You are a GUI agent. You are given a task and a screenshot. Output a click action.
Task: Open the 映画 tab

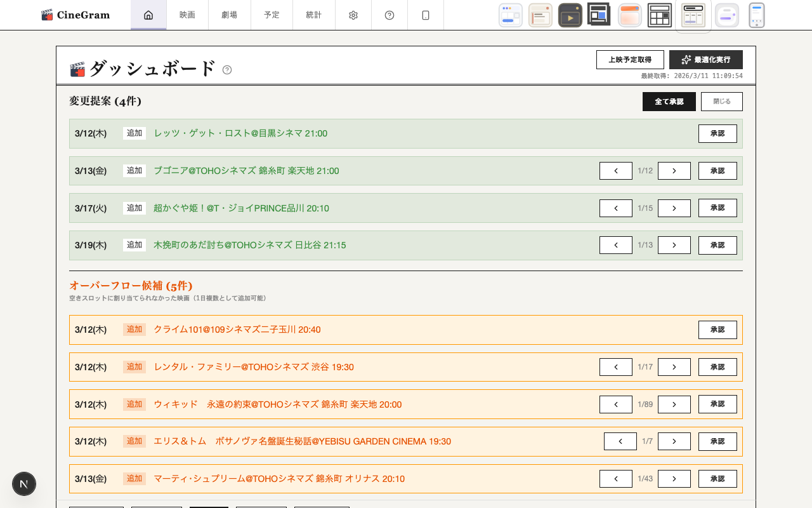[x=187, y=15]
